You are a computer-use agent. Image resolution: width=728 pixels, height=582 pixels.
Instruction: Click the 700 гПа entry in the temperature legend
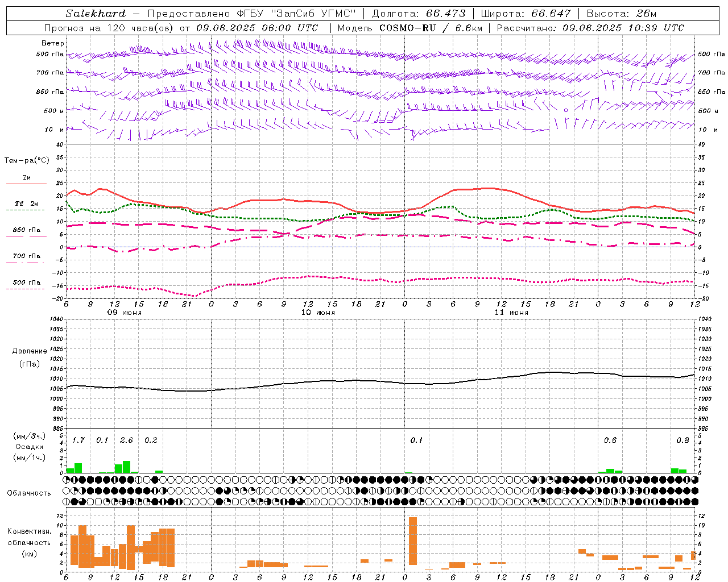click(x=27, y=256)
